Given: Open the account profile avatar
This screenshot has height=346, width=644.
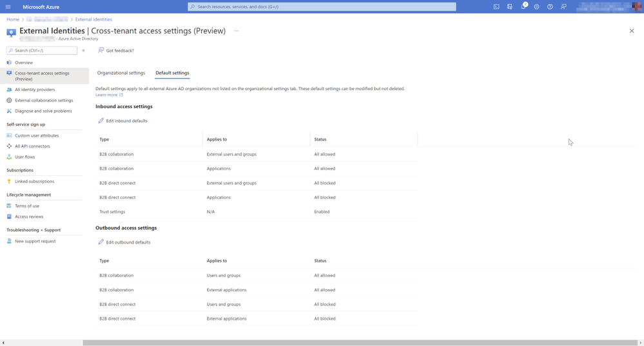Looking at the screenshot, I should coord(637,6).
